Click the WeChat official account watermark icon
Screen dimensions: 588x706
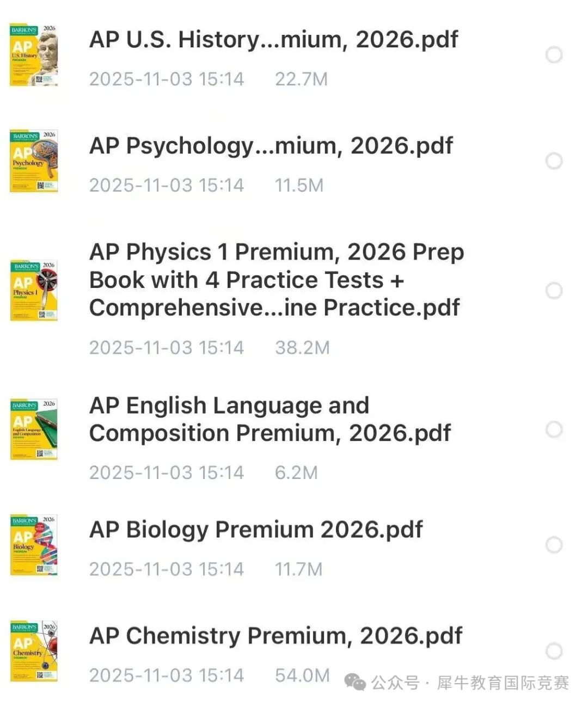tap(356, 683)
